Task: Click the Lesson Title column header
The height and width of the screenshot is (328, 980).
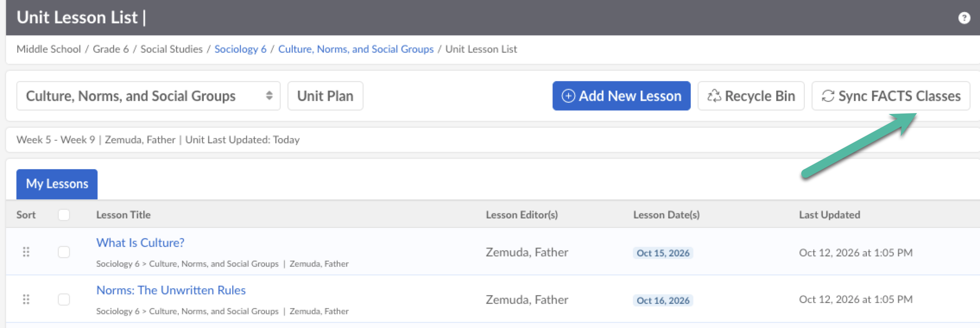Action: tap(123, 215)
